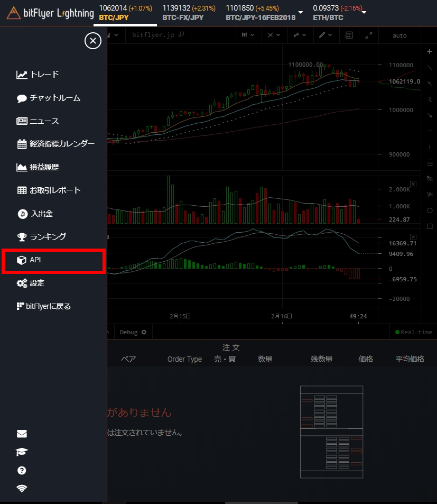The height and width of the screenshot is (504, 437).
Task: Click the wifi connection status icon
Action: tap(22, 488)
